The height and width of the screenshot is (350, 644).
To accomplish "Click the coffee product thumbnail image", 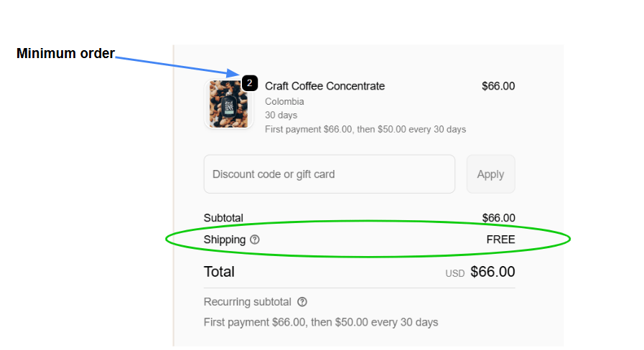I will [x=228, y=104].
